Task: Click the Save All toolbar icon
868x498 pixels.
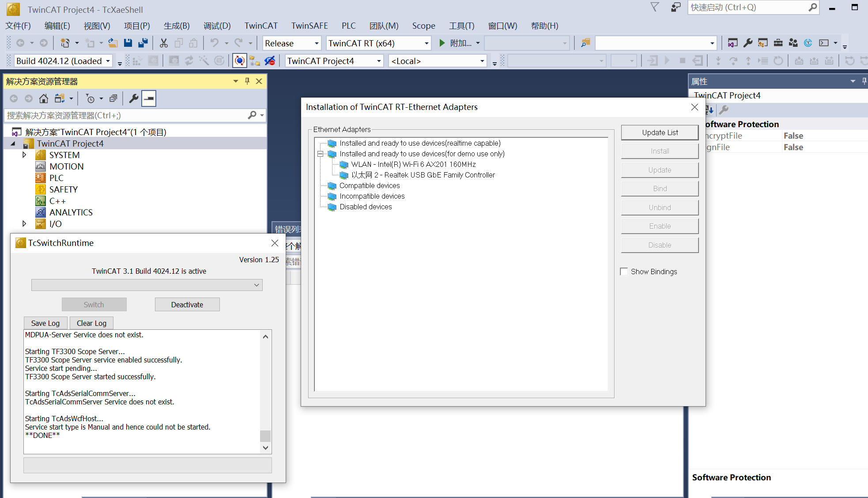Action: (x=143, y=43)
